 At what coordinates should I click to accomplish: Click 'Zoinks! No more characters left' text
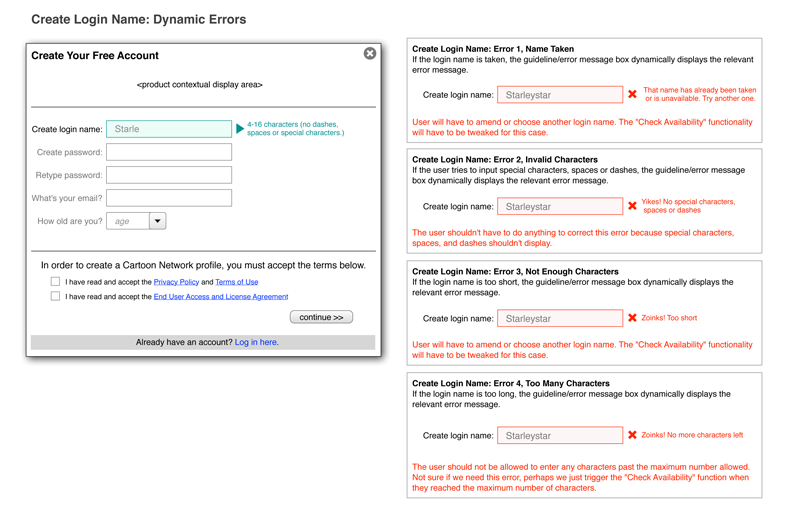pos(692,435)
